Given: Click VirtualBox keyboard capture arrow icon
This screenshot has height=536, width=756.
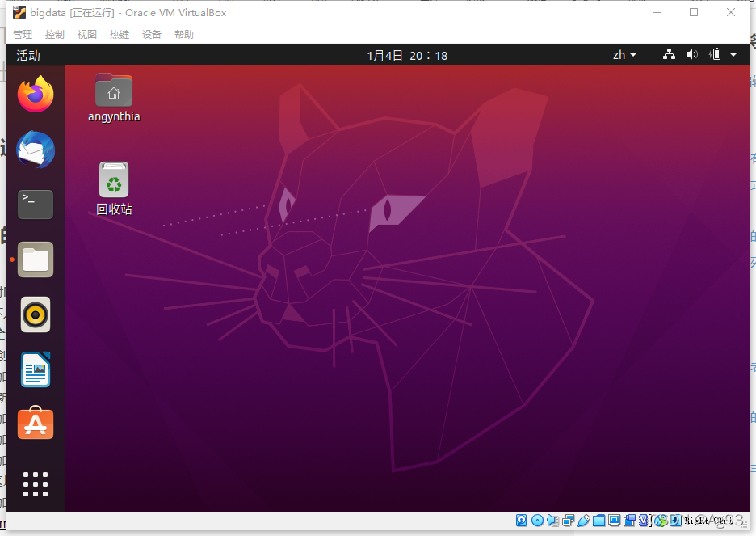Looking at the screenshot, I should (675, 520).
